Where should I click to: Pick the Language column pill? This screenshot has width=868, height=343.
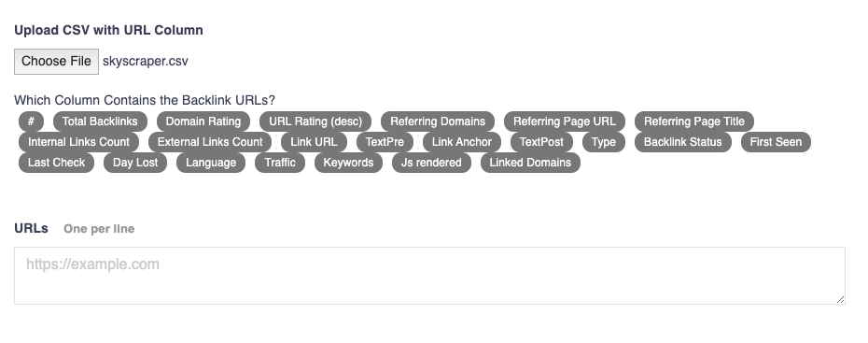coord(211,163)
